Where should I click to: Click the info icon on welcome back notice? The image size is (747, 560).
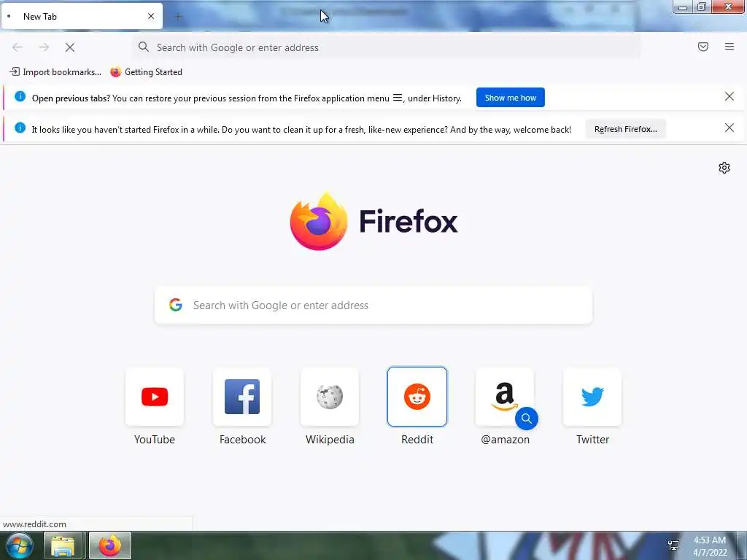[x=20, y=128]
